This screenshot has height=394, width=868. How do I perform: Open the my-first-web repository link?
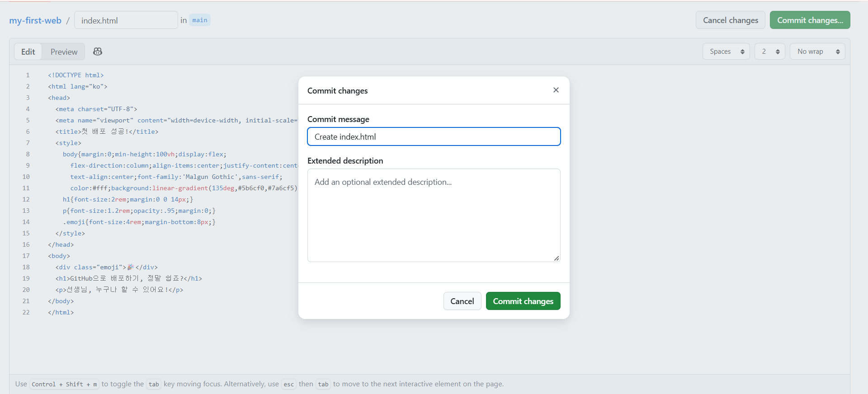35,20
